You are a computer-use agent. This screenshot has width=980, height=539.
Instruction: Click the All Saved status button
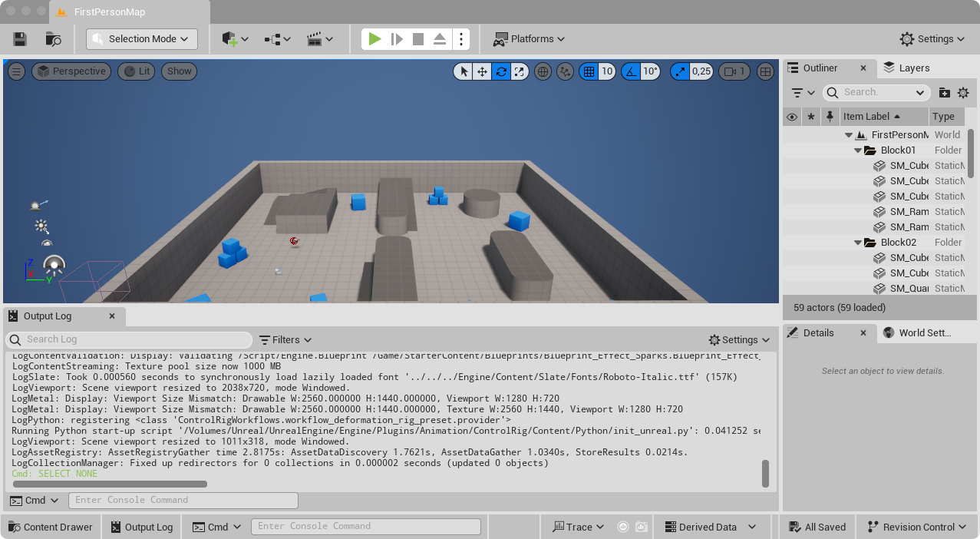[x=817, y=527]
